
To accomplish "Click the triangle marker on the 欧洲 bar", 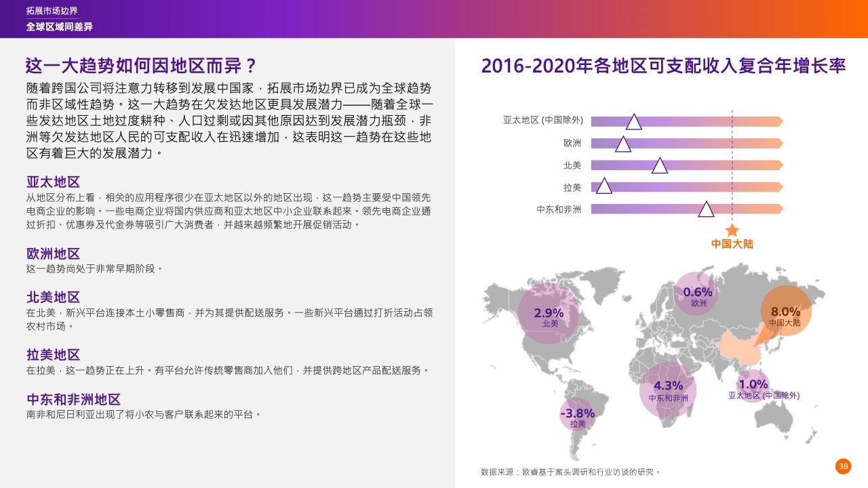I will 623,144.
